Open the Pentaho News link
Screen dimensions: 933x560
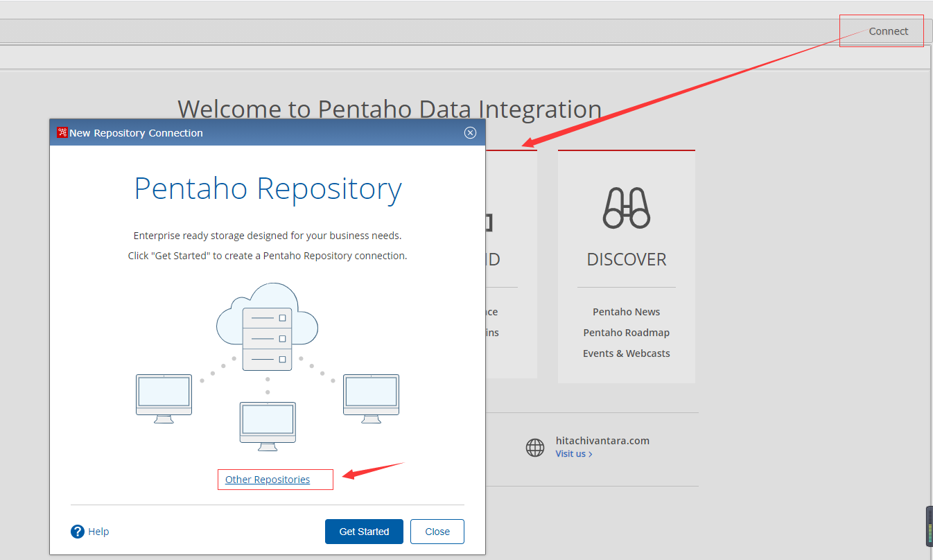pos(626,312)
